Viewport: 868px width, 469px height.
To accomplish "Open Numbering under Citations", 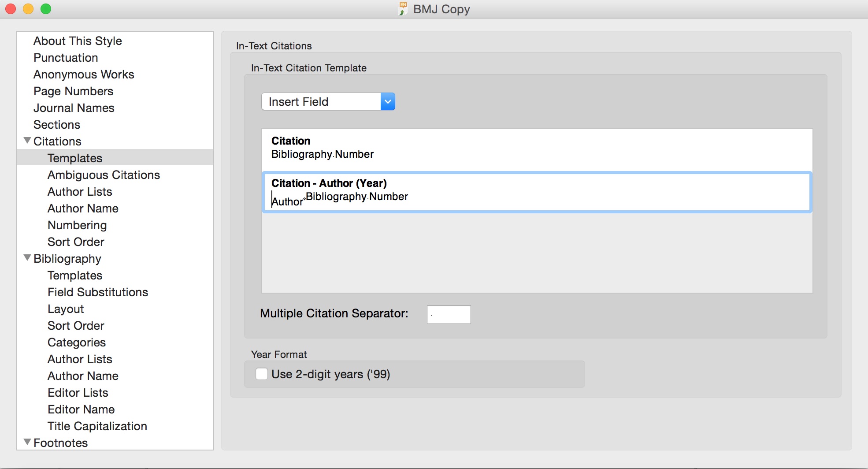I will 77,225.
